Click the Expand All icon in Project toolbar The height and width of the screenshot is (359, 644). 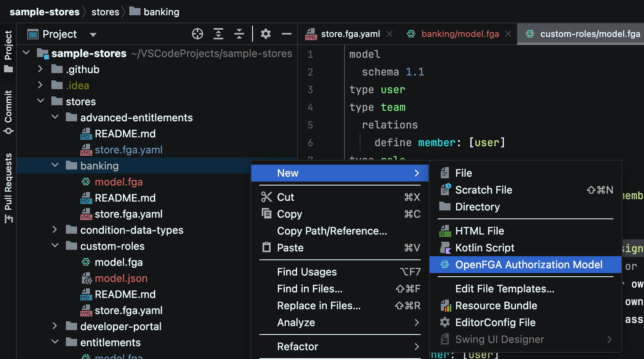[218, 34]
